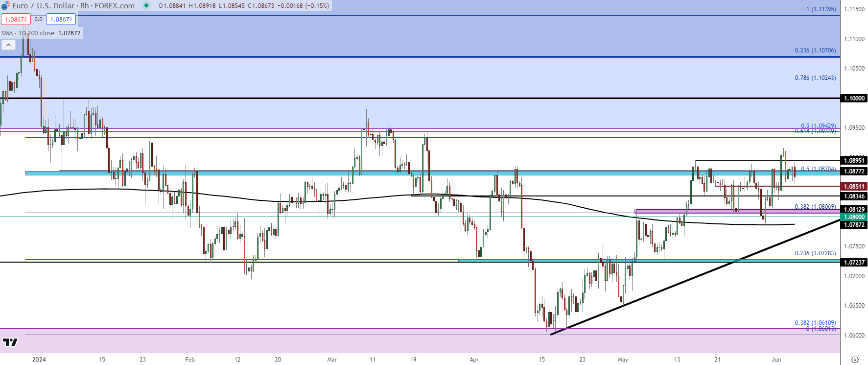Select the 1.08346 price axis label
The height and width of the screenshot is (365, 868).
click(x=854, y=196)
